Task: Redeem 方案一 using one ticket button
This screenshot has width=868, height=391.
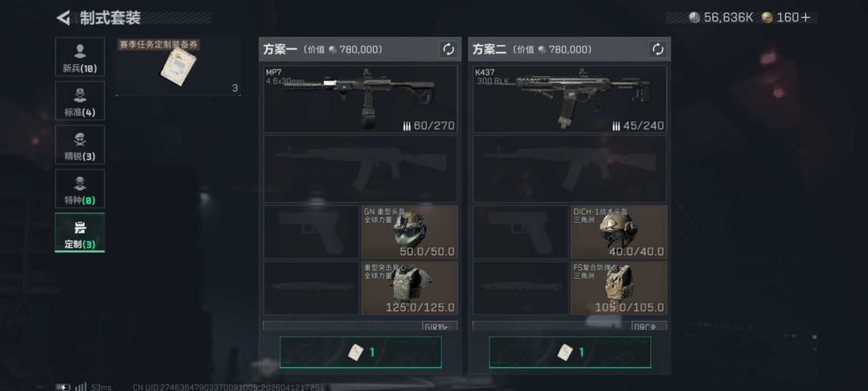Action: (360, 352)
